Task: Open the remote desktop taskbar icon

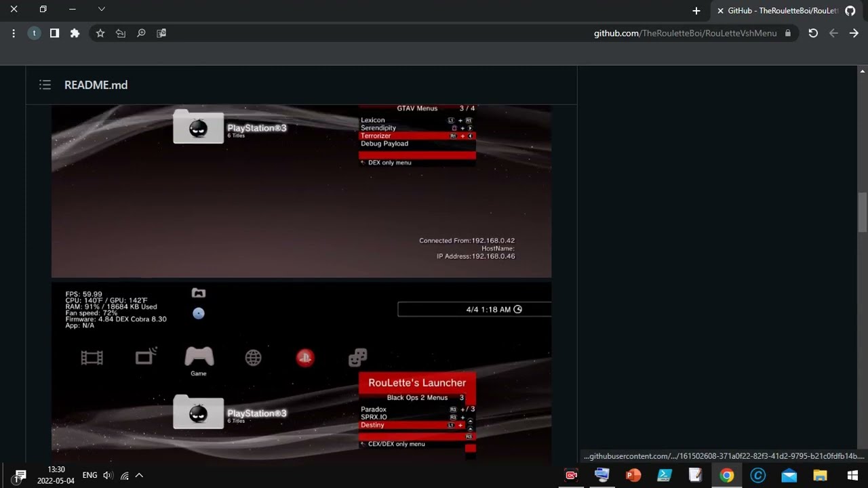Action: click(602, 475)
